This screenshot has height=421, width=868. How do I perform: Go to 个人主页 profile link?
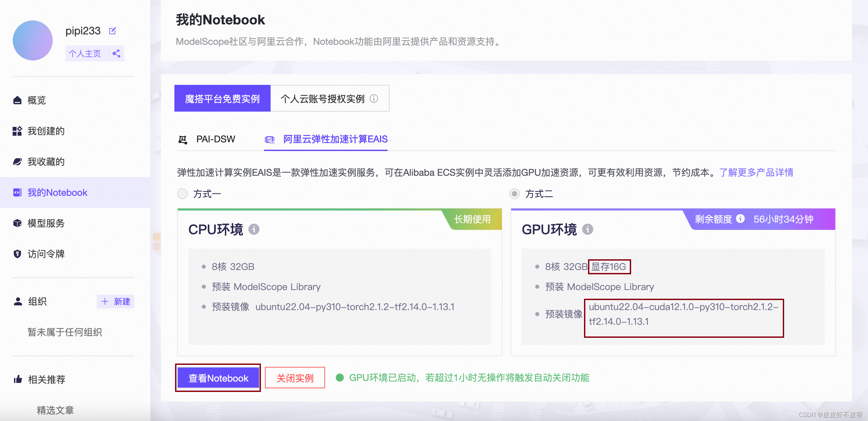click(x=85, y=53)
